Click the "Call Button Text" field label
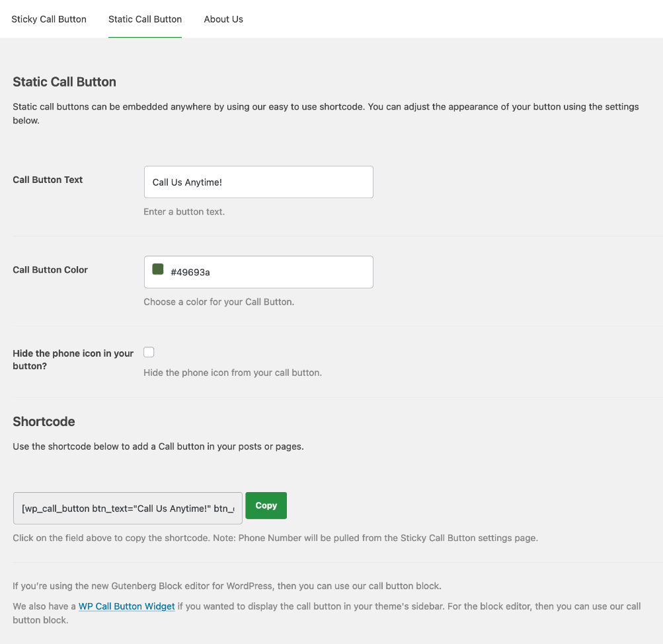This screenshot has width=663, height=644. (x=48, y=180)
